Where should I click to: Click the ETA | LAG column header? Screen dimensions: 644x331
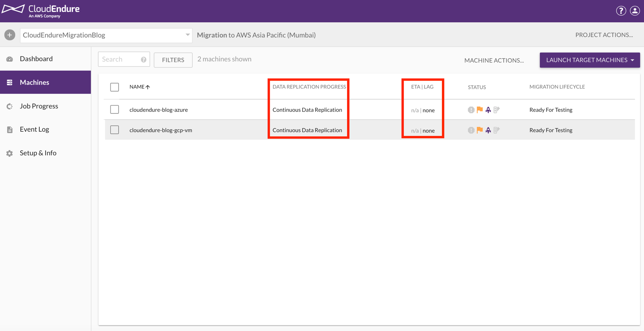pos(422,87)
